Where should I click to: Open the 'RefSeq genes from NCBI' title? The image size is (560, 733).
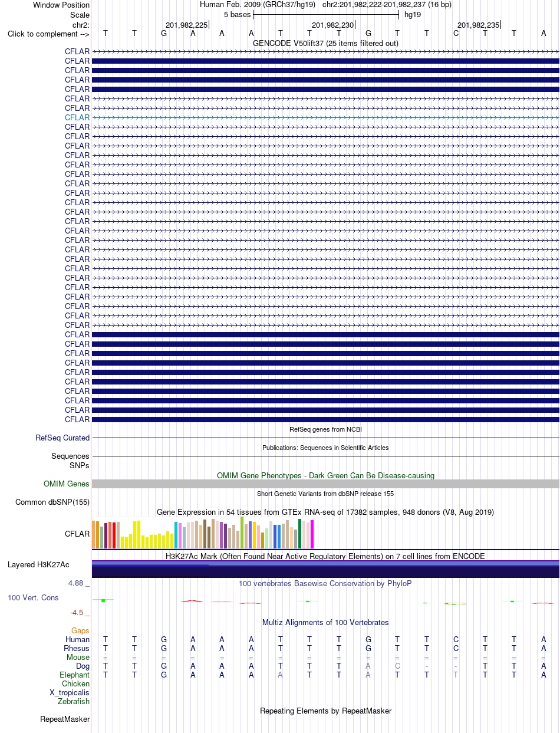(x=325, y=429)
